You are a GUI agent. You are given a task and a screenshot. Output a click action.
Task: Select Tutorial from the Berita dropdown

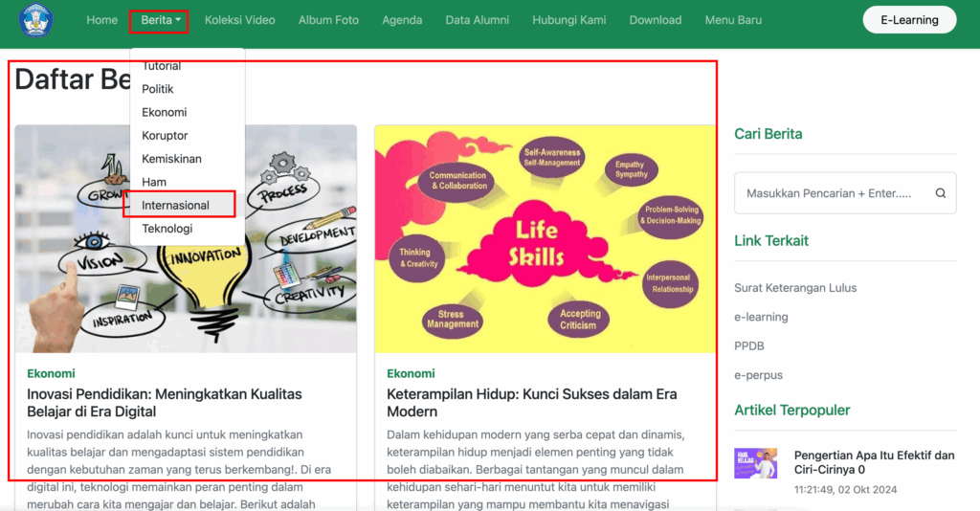[161, 66]
